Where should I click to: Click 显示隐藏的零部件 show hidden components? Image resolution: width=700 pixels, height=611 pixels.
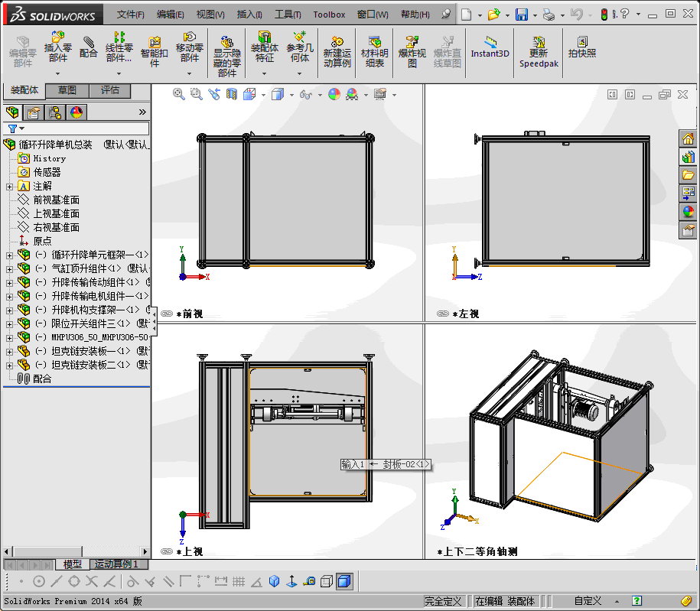pyautogui.click(x=226, y=57)
